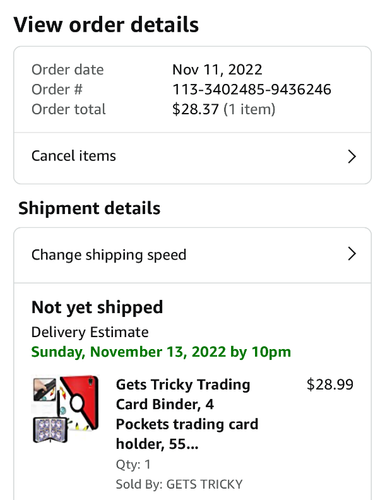
Task: Tap the Order # label
Action: (57, 89)
